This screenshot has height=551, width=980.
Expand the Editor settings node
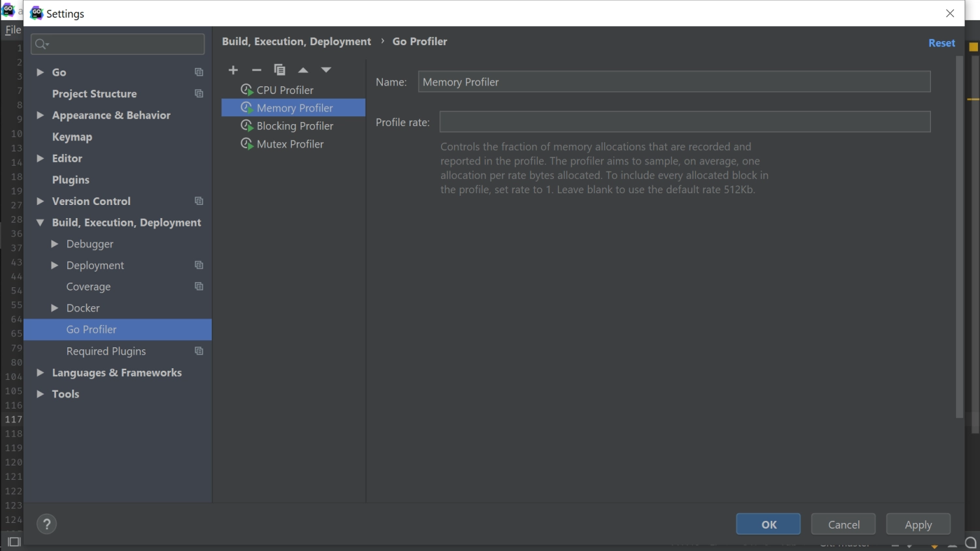coord(40,158)
